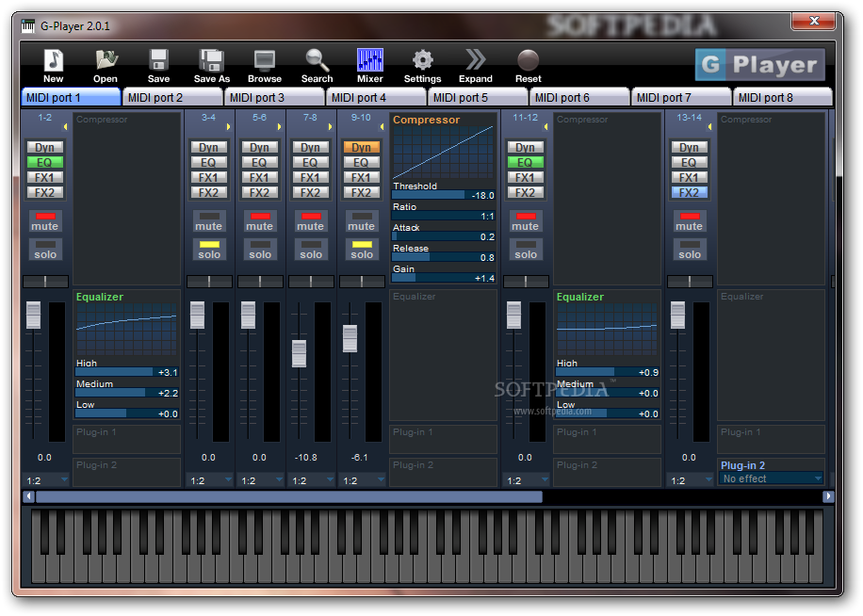Viewport: 863px width, 616px height.
Task: Click the Expand double-arrow icon
Action: coord(476,60)
